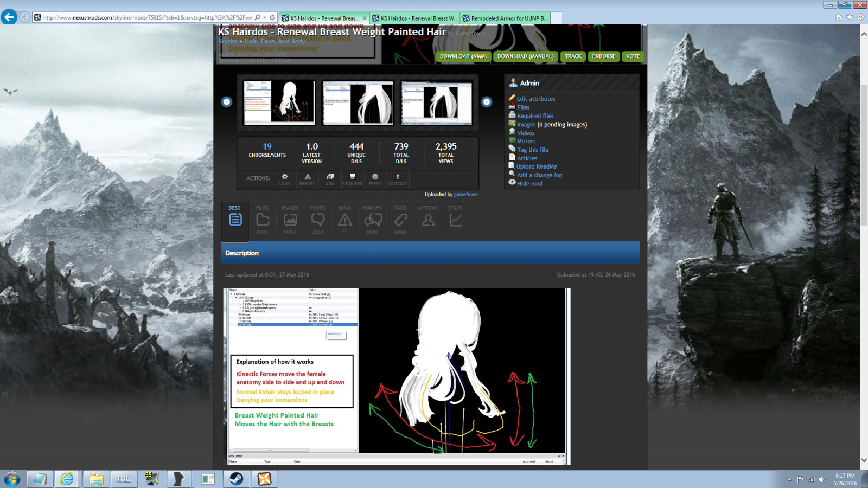Screen dimensions: 868x488
Task: Select the Forums tab
Action: (373, 220)
